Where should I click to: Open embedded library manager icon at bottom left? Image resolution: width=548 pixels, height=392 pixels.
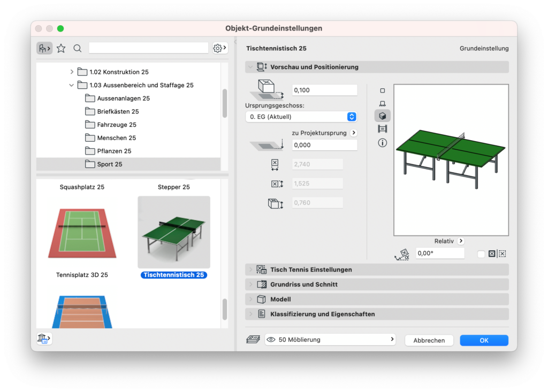[44, 339]
